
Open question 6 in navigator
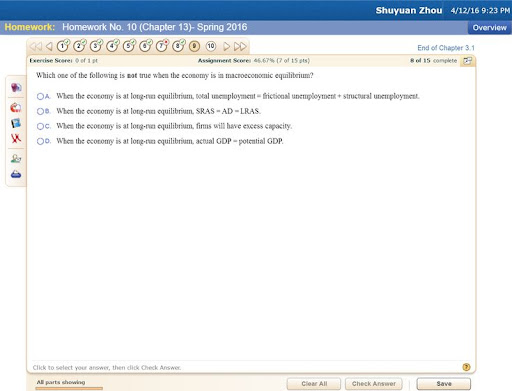point(145,46)
